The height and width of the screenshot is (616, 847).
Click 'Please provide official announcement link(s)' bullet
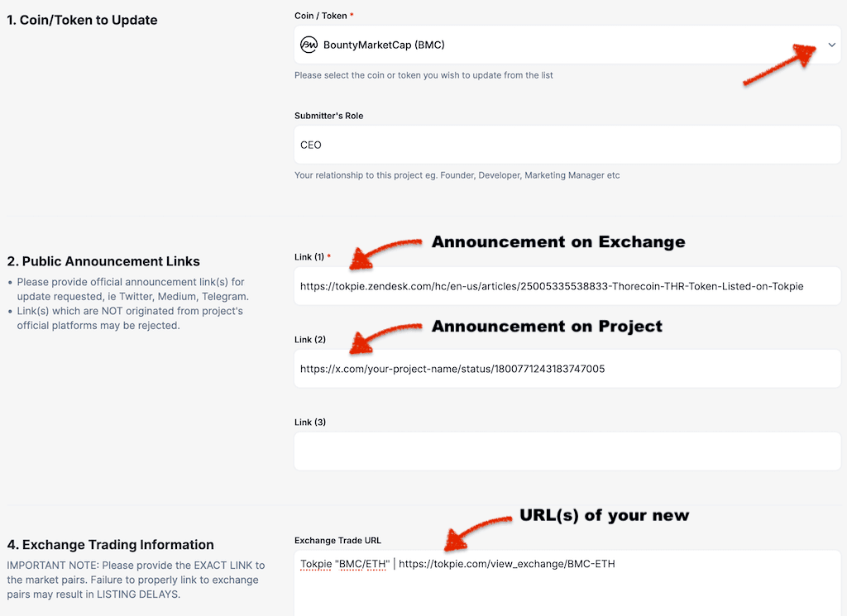(133, 289)
